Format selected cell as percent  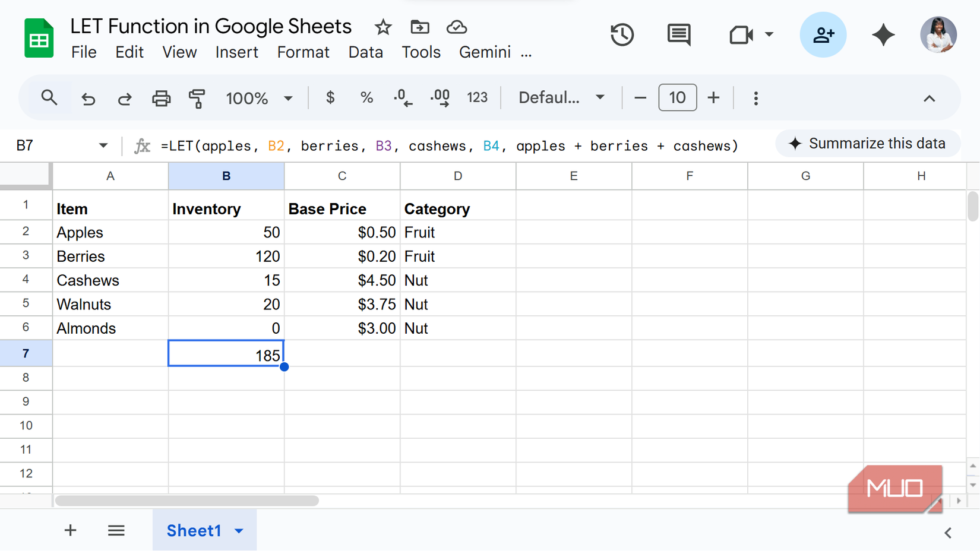(x=366, y=97)
